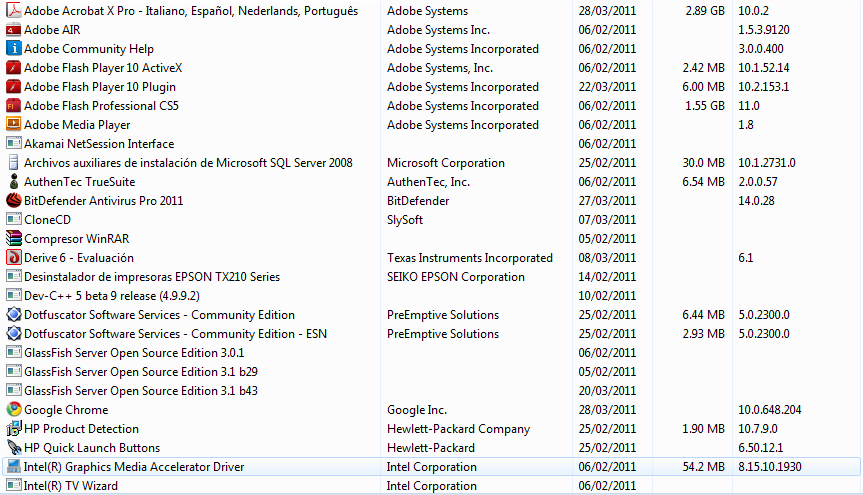The width and height of the screenshot is (863, 495).
Task: Click the 14/02/2011 install date
Action: pos(607,277)
